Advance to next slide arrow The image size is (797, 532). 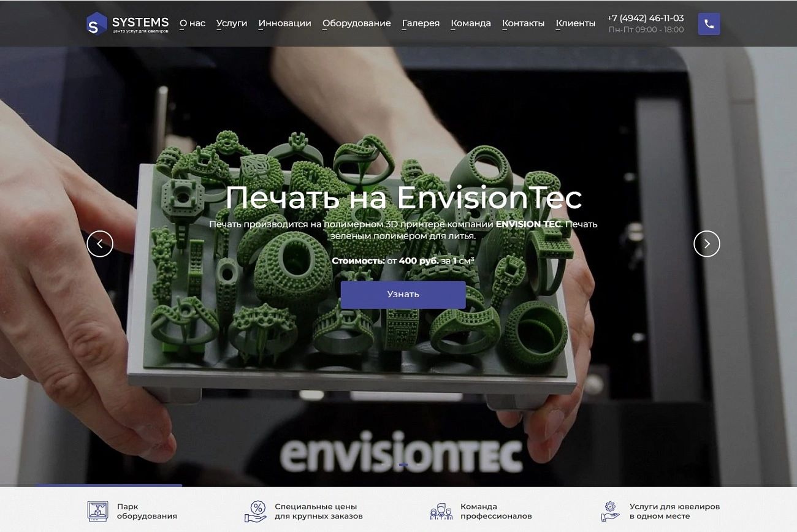706,244
